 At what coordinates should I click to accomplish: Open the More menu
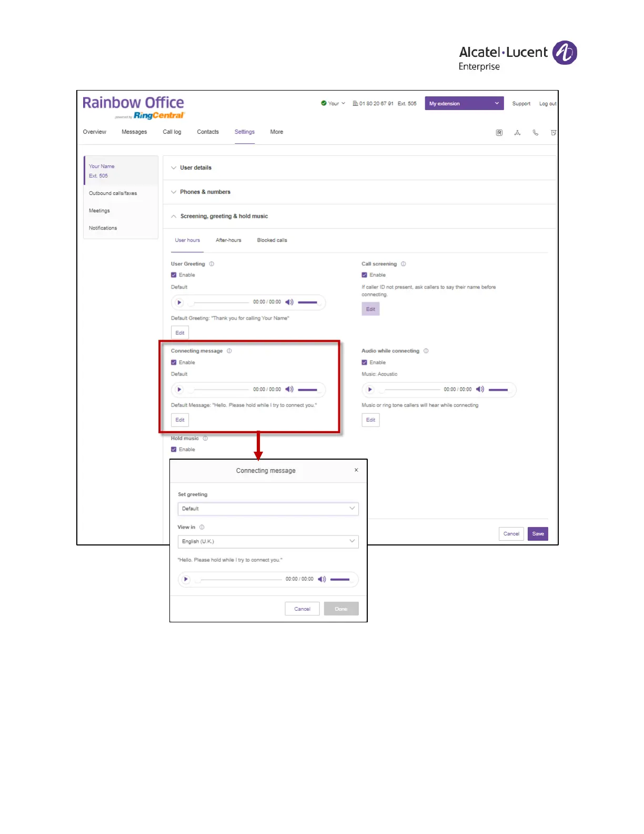click(x=277, y=132)
